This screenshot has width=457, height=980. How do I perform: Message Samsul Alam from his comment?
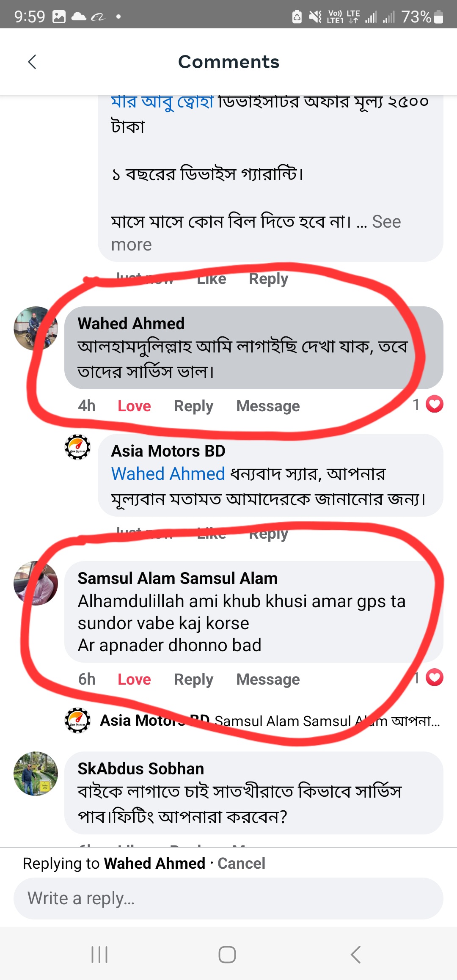[x=268, y=679]
